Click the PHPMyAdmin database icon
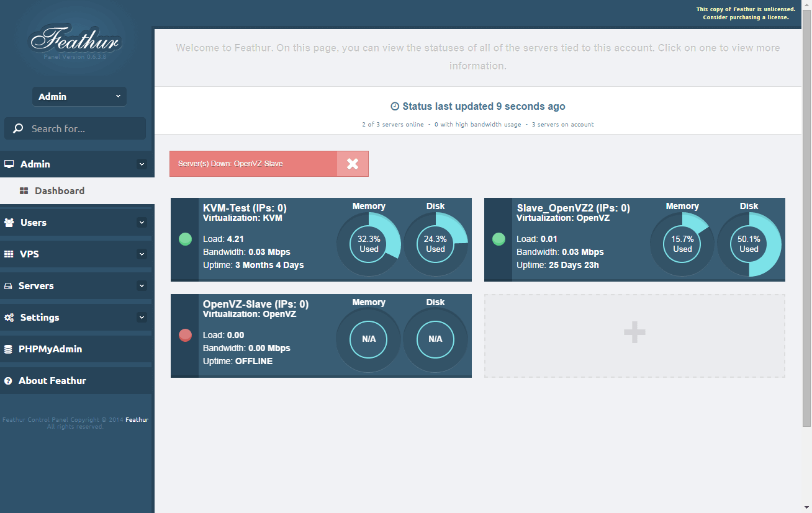The height and width of the screenshot is (513, 812). pos(9,349)
